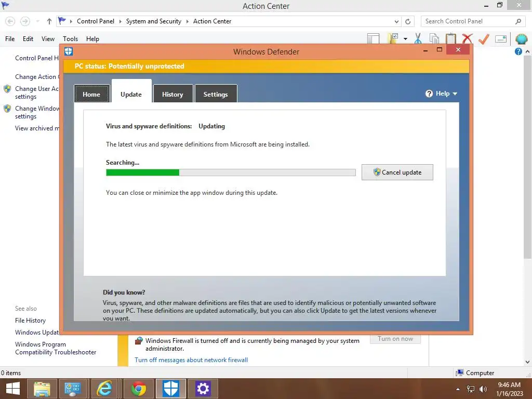This screenshot has height=399, width=532.
Task: Click the Back navigation arrow
Action: (x=10, y=21)
